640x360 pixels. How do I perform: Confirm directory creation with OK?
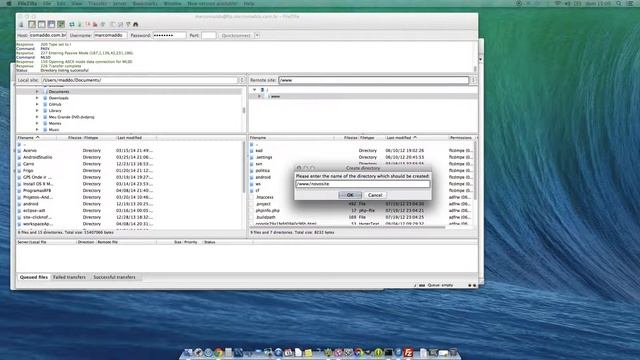point(350,195)
